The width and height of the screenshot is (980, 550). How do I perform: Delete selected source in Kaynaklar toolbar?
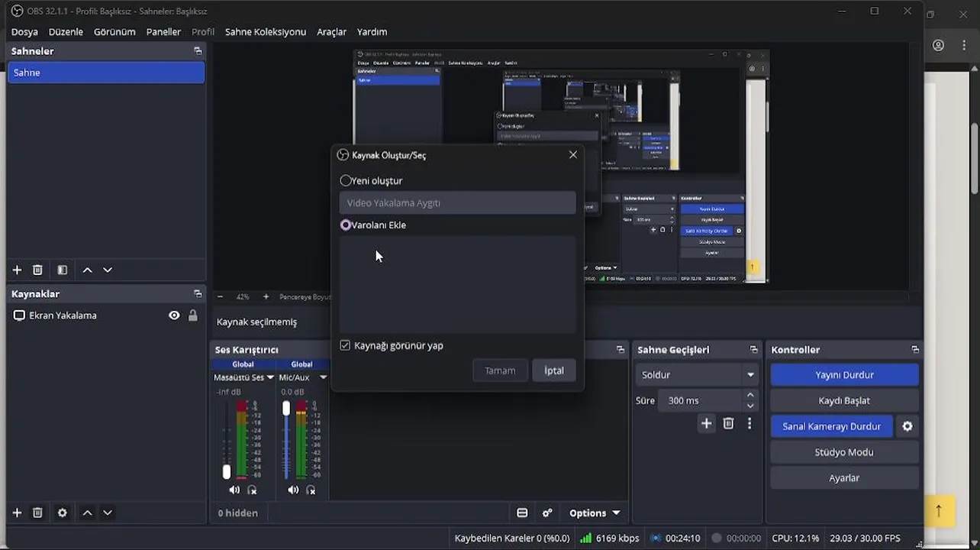coord(37,513)
